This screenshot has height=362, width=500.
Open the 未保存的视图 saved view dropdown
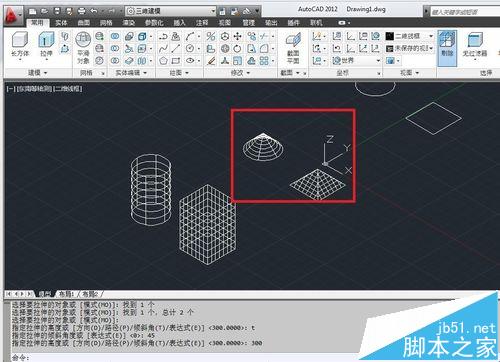click(x=409, y=49)
